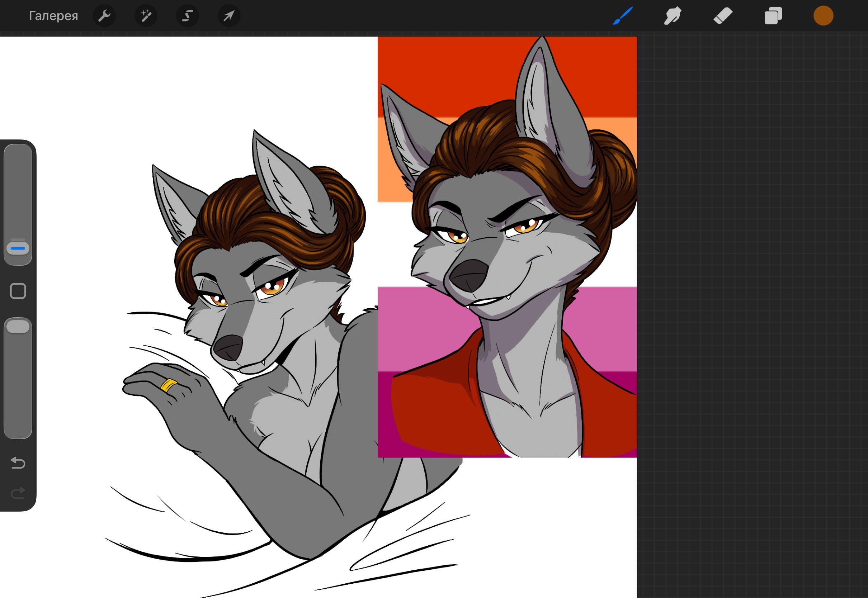This screenshot has width=868, height=598.
Task: Open the Галерея gallery view
Action: [x=53, y=16]
